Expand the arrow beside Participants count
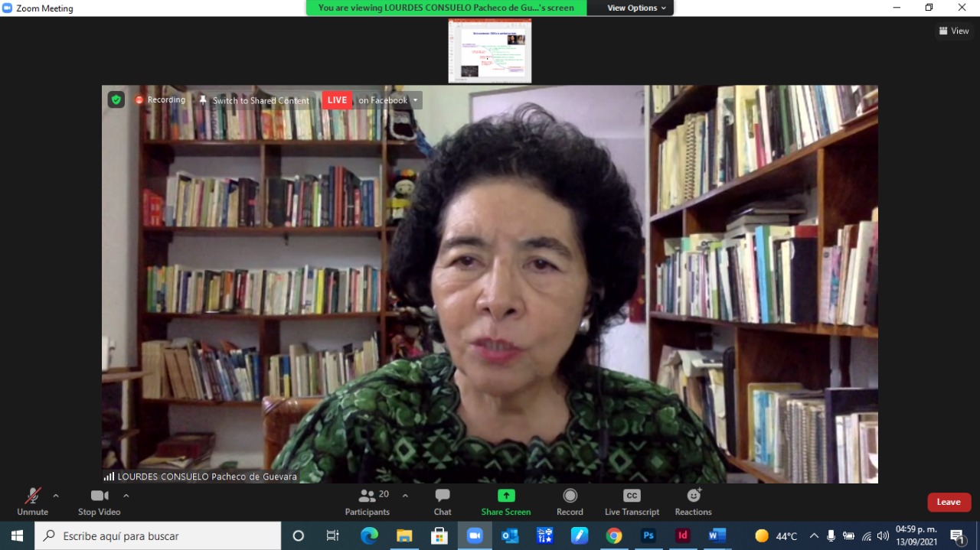The width and height of the screenshot is (980, 550). [405, 496]
